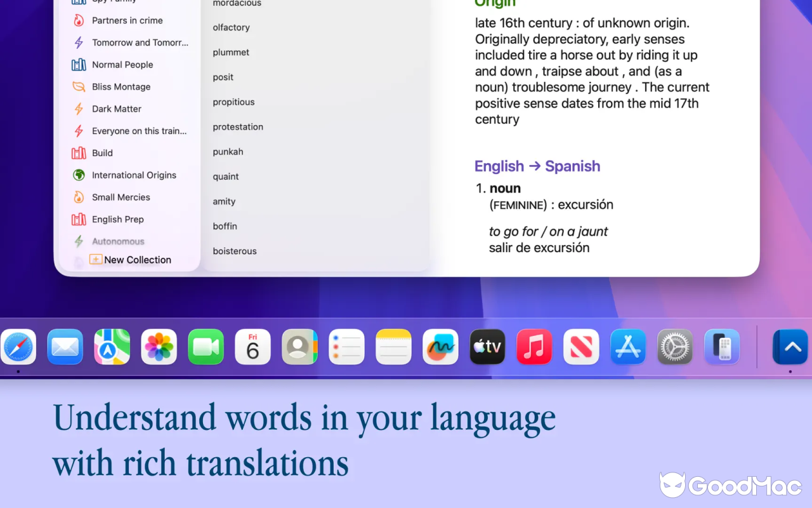Open Safari from the dock

pos(18,347)
